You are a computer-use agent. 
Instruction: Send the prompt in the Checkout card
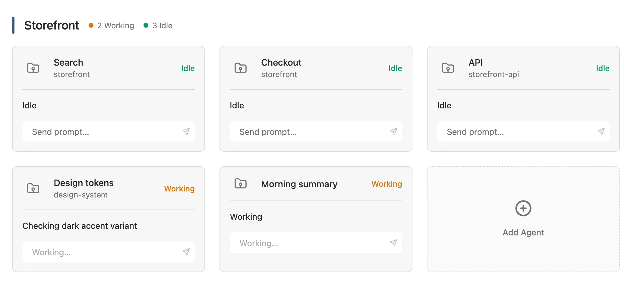pos(394,131)
